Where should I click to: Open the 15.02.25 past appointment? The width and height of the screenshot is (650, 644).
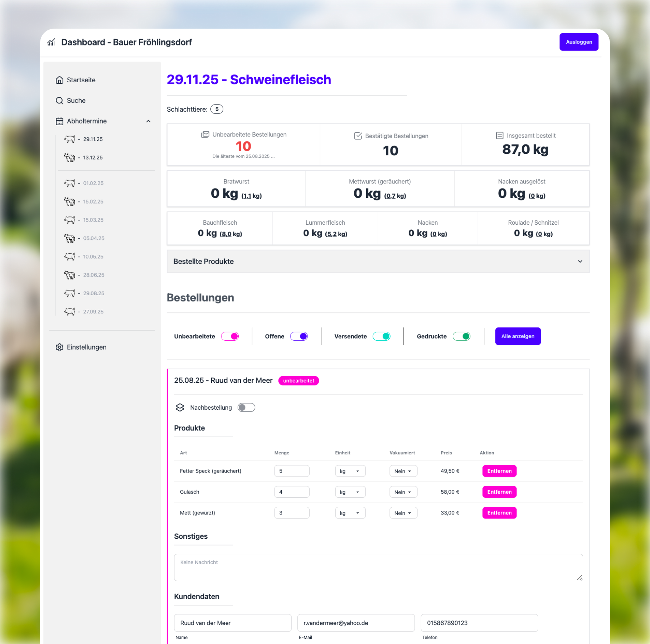(93, 202)
